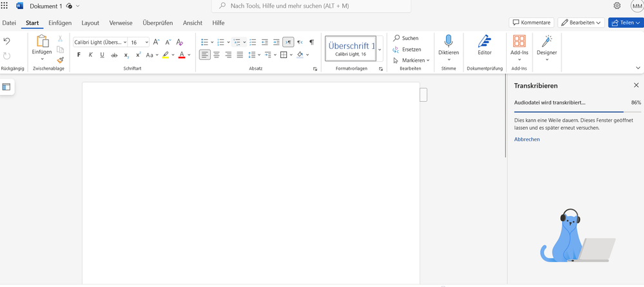Open the Editor pen icon
Viewport: 644px width, 287px height.
pyautogui.click(x=485, y=41)
